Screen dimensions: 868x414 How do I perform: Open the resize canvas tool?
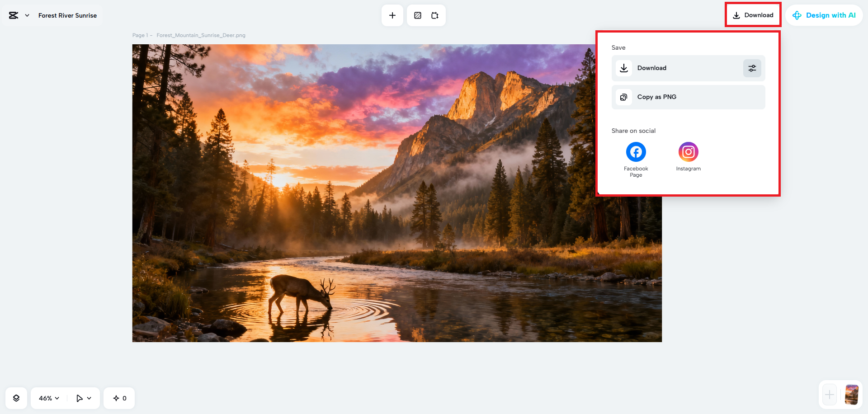click(434, 15)
